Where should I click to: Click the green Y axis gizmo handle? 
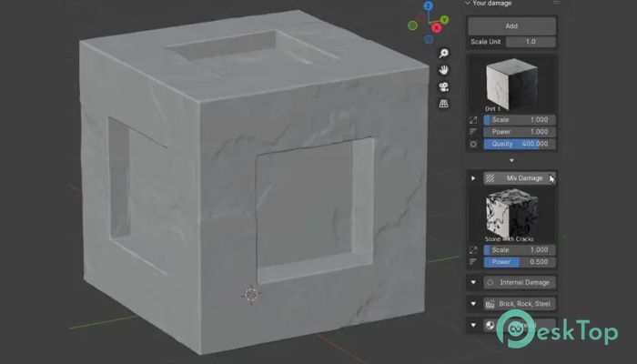444,19
